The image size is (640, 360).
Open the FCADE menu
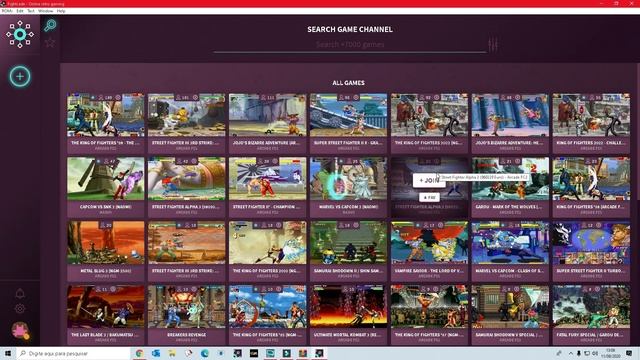(7, 11)
